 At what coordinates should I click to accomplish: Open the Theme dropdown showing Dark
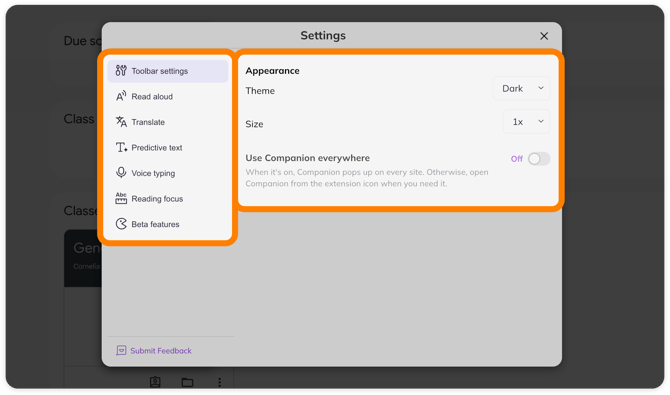click(x=521, y=88)
